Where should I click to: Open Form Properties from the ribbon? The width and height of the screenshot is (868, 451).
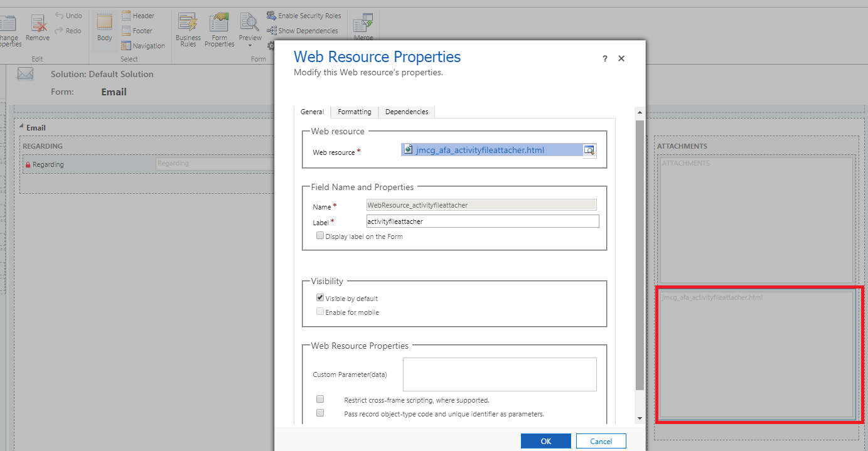[219, 28]
